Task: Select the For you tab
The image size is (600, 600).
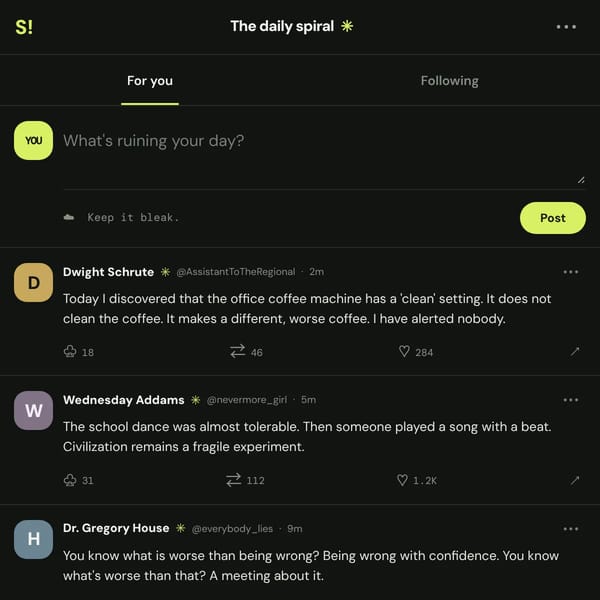Action: [x=150, y=81]
